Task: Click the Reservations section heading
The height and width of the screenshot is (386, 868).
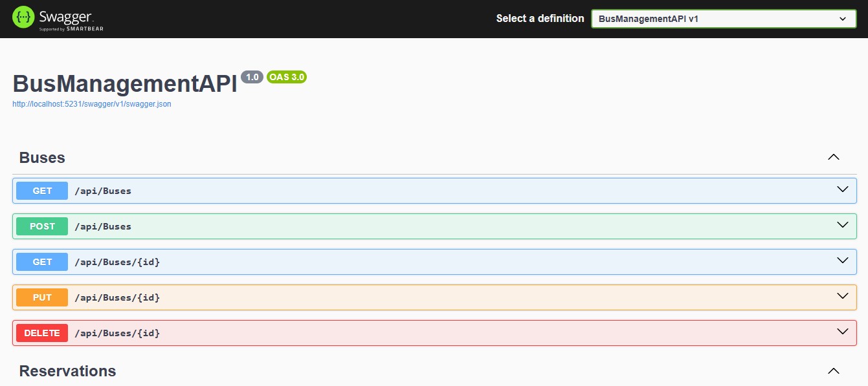Action: (67, 371)
